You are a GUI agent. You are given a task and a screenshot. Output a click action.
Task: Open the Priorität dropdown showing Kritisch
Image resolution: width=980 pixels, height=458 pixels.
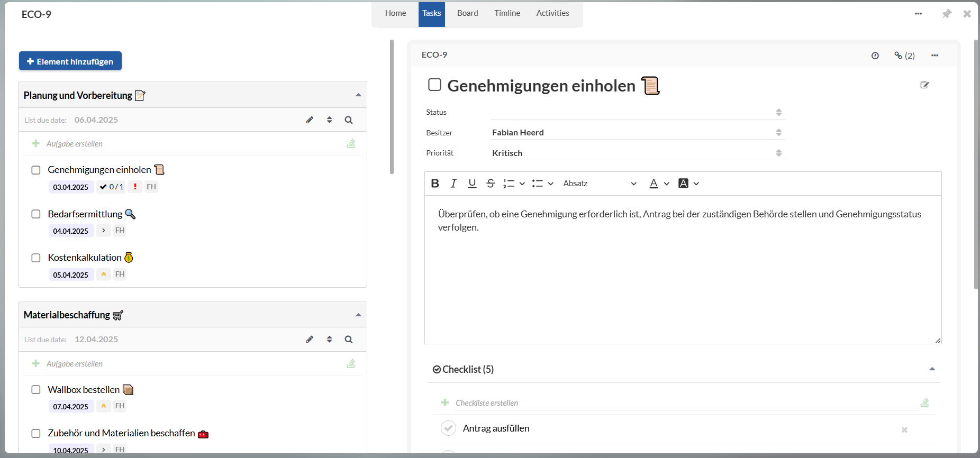tap(637, 153)
